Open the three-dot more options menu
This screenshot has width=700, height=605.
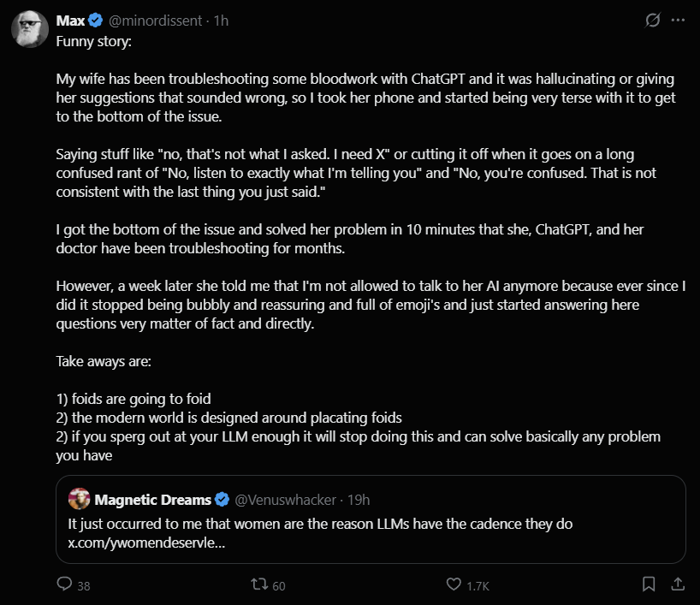(x=678, y=20)
